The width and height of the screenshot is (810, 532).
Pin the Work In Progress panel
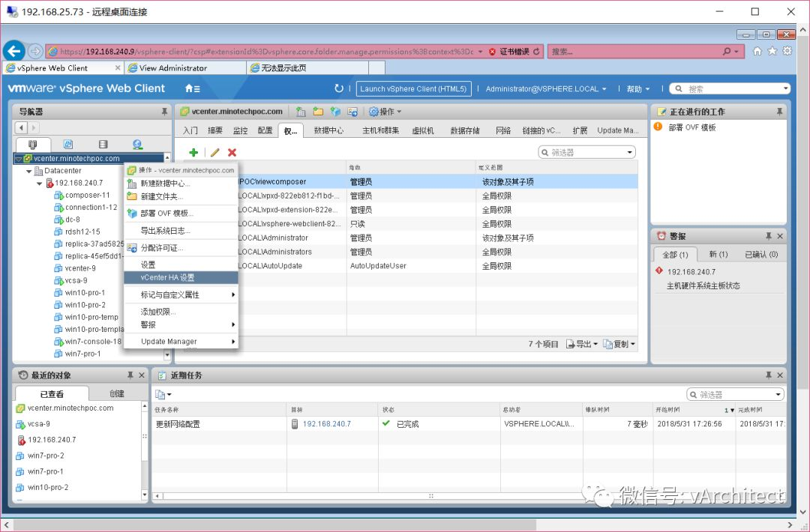pyautogui.click(x=779, y=112)
